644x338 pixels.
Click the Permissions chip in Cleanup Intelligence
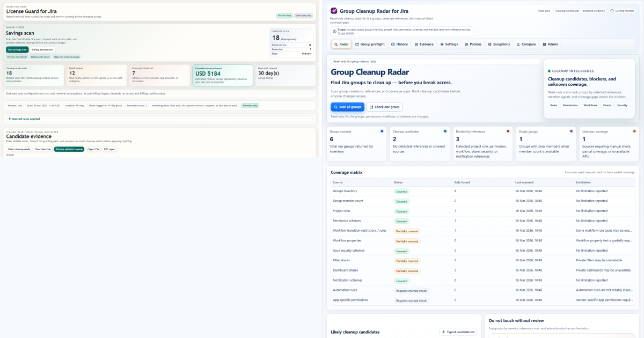click(x=570, y=105)
